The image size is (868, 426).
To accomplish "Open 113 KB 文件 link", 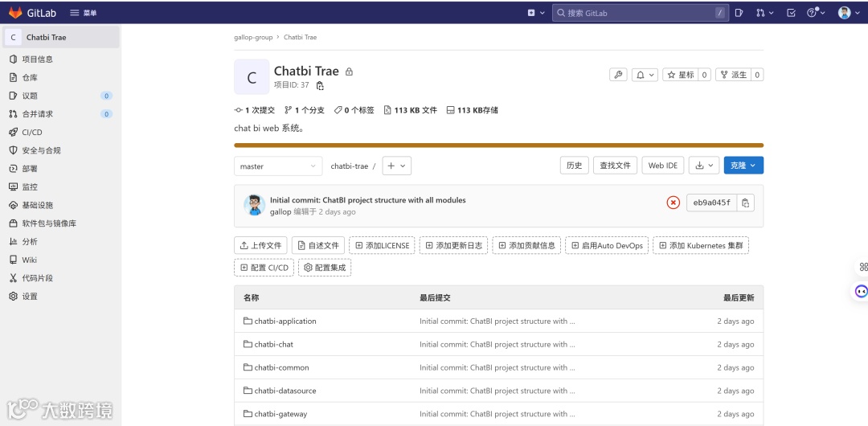I will tap(410, 110).
